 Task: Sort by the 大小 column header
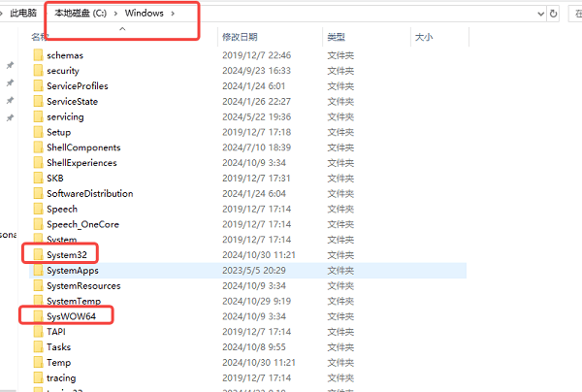click(424, 37)
